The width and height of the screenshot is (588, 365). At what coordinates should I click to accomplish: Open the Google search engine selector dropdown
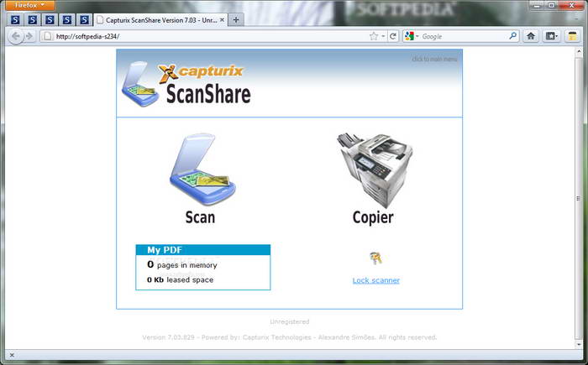click(412, 36)
